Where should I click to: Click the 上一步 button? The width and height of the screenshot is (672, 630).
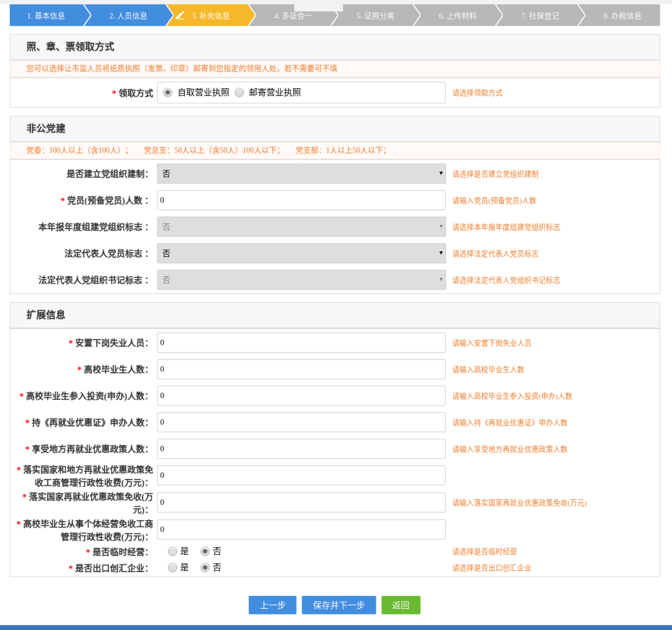coord(273,605)
